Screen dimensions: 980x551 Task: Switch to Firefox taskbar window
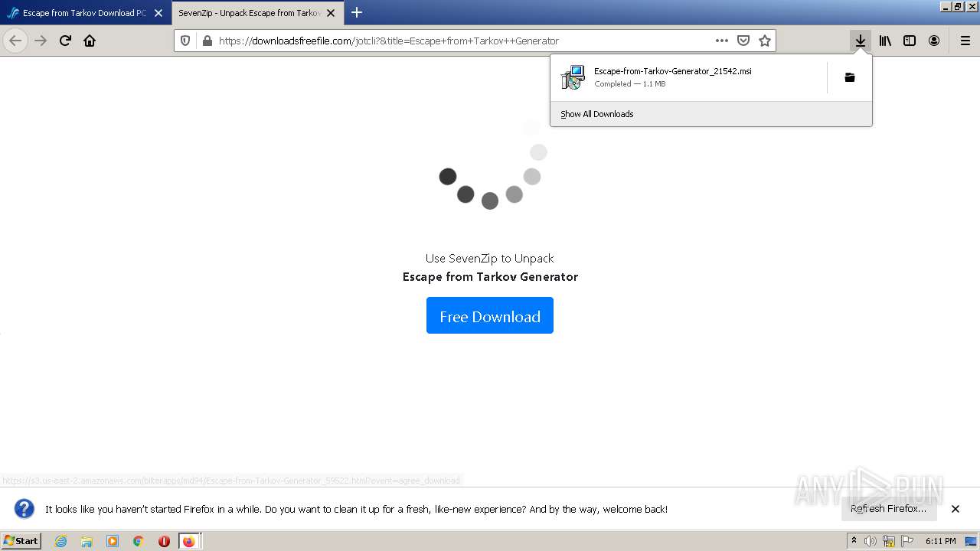189,541
